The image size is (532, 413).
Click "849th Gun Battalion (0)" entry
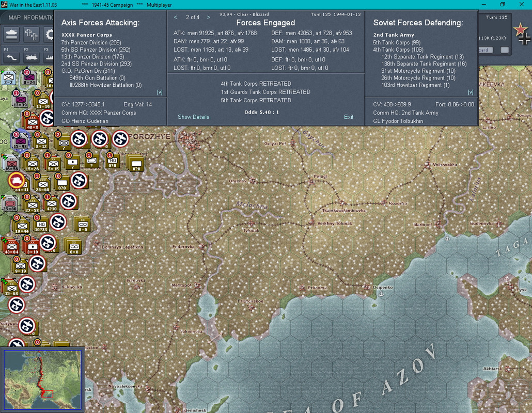(98, 78)
